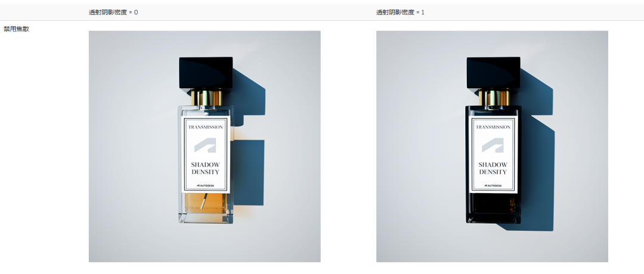
Task: Click the large Autodesk logo on left label
Action: [x=205, y=145]
